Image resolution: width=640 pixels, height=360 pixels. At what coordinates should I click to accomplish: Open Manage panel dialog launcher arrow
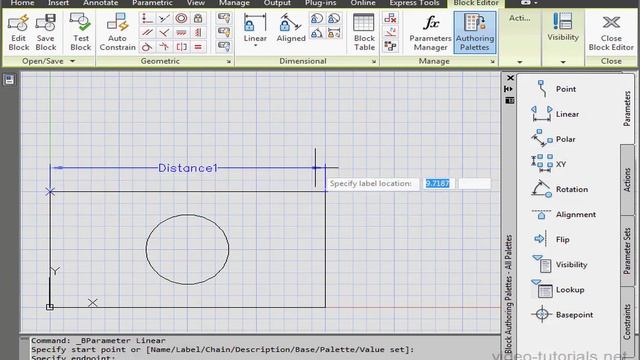point(493,62)
